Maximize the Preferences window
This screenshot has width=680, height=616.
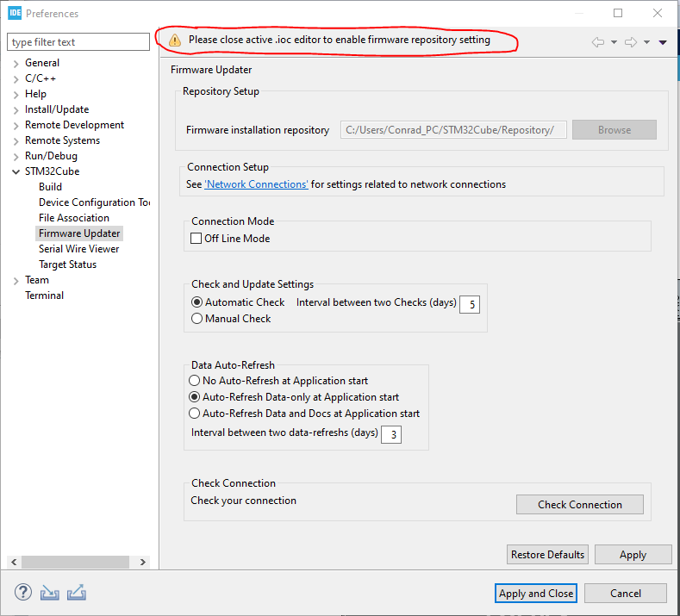(x=618, y=13)
